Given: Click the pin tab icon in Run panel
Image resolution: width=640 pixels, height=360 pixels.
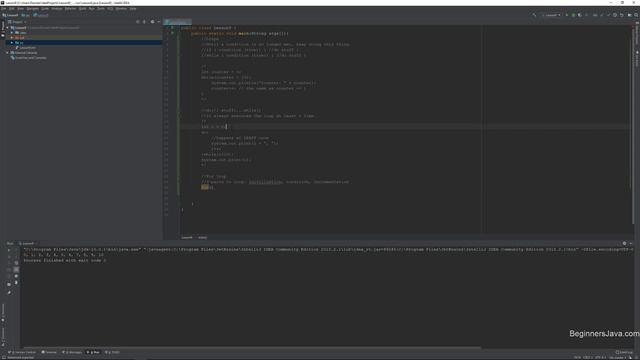Looking at the screenshot, I should 9,293.
